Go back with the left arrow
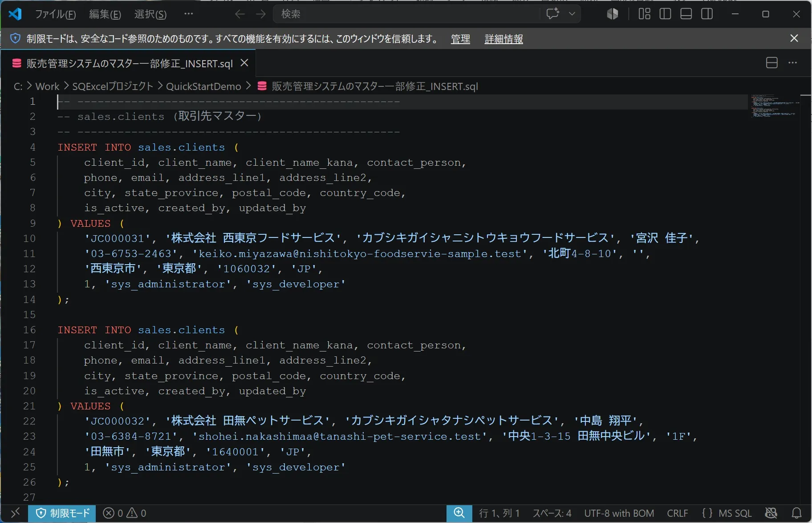The image size is (812, 523). click(x=240, y=14)
